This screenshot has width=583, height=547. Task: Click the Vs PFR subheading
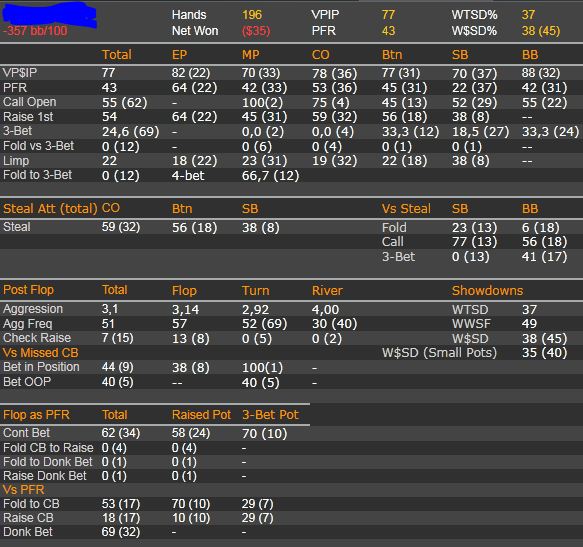coord(24,489)
